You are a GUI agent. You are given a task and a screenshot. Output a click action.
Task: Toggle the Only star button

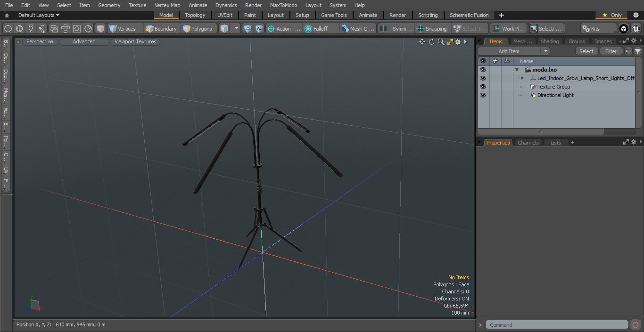[x=611, y=15]
